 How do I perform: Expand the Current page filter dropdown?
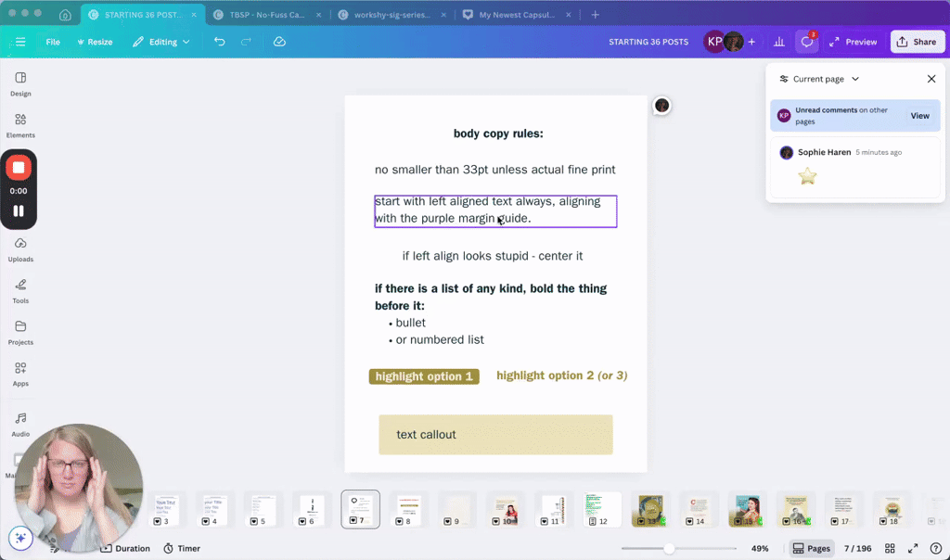coord(819,79)
